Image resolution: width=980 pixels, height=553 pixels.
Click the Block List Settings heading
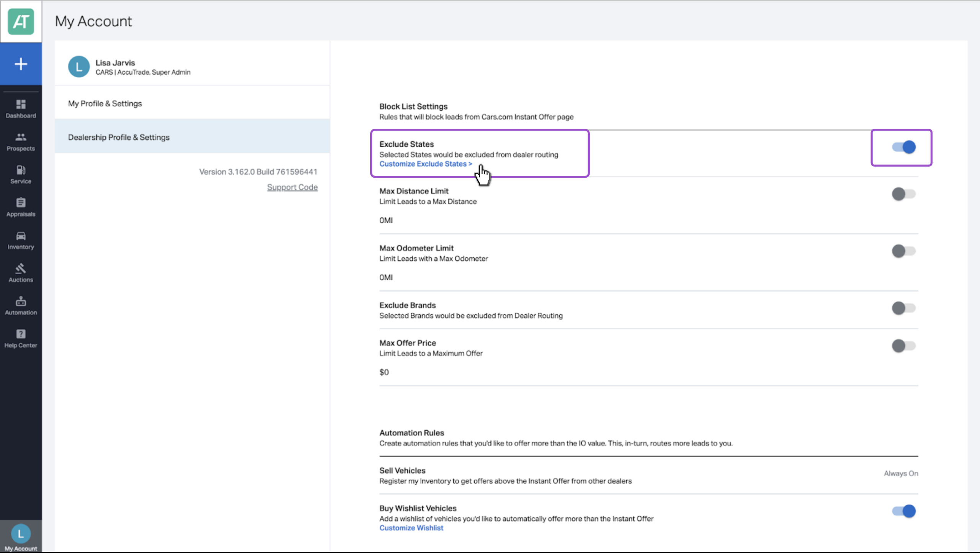coord(413,106)
